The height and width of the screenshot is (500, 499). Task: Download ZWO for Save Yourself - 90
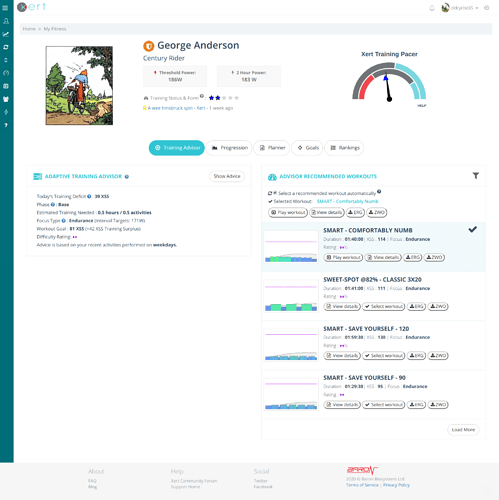[x=438, y=405]
